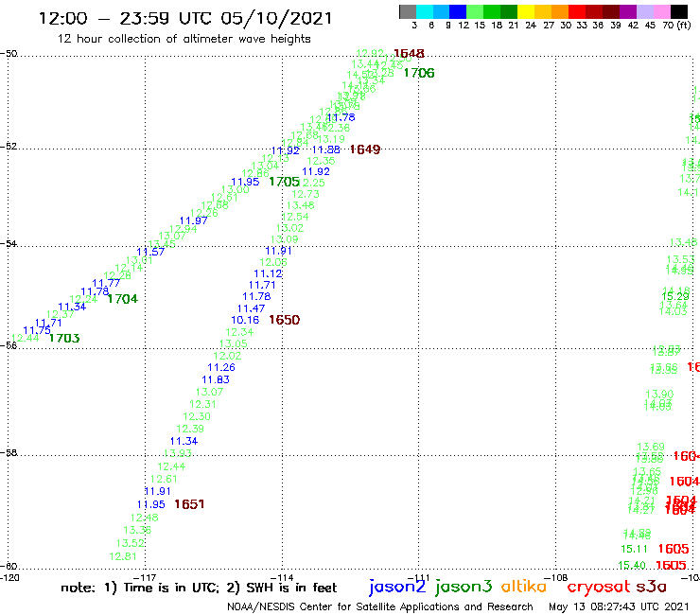Click the cryosat legend label
This screenshot has width=700, height=615.
tap(599, 588)
